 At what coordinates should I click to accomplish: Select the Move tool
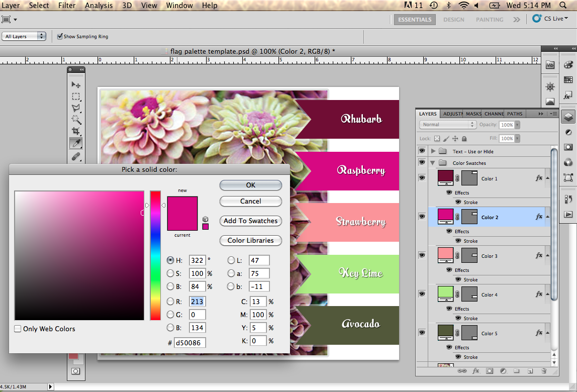click(75, 84)
